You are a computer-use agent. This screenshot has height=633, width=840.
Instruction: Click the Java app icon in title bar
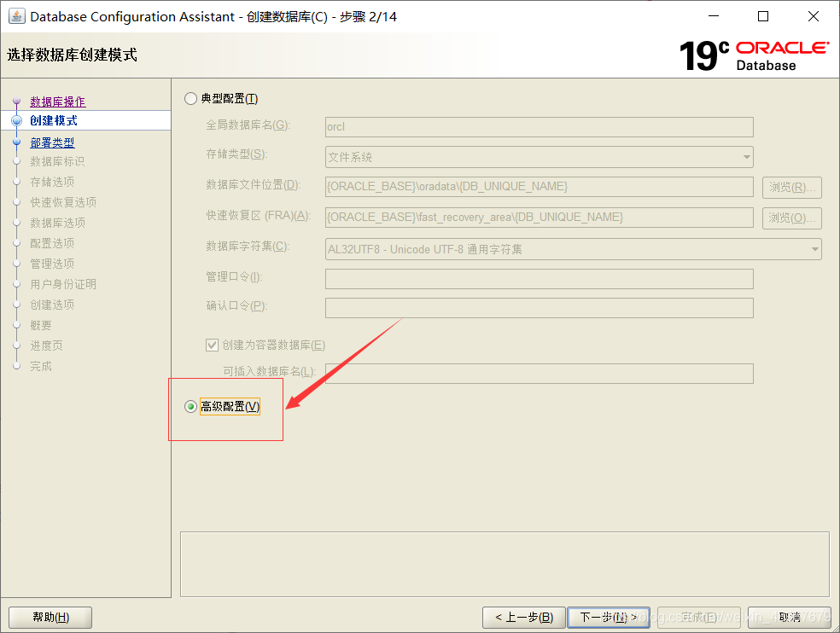tap(17, 16)
